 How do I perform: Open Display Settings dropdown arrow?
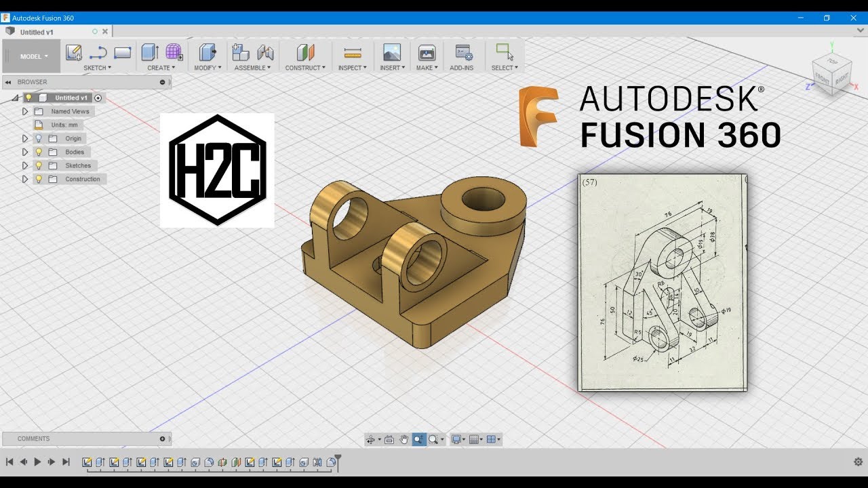464,439
